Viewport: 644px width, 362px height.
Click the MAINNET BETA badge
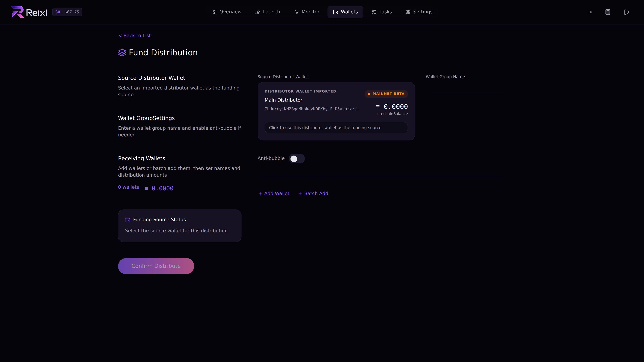386,94
